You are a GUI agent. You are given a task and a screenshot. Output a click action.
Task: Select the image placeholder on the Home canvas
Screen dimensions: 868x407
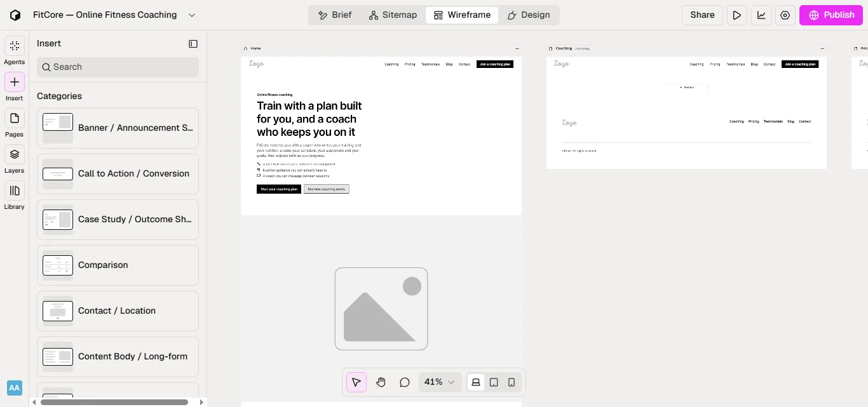pyautogui.click(x=381, y=309)
